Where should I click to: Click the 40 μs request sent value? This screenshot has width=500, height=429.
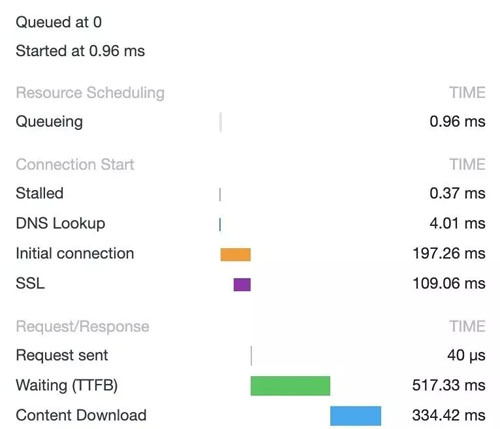coord(466,355)
